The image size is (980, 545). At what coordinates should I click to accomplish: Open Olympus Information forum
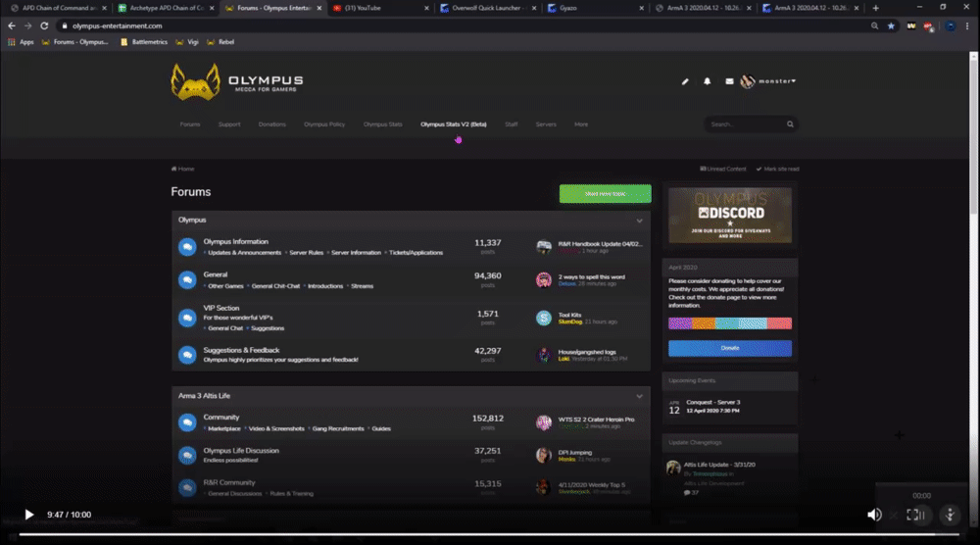(x=235, y=242)
